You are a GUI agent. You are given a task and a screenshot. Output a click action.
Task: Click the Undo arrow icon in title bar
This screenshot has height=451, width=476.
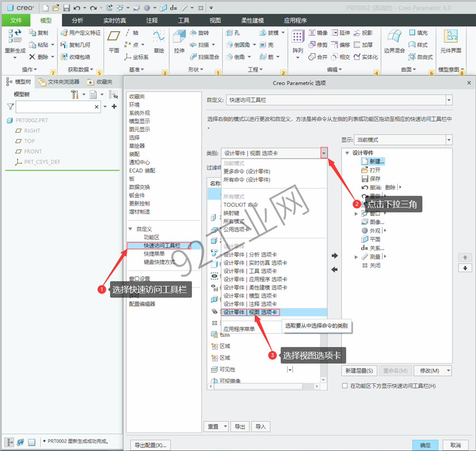77,8
